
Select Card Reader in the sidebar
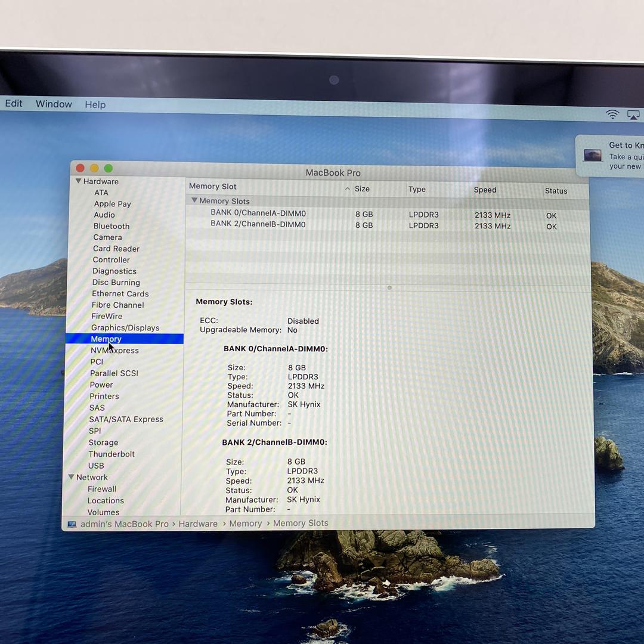coord(116,249)
